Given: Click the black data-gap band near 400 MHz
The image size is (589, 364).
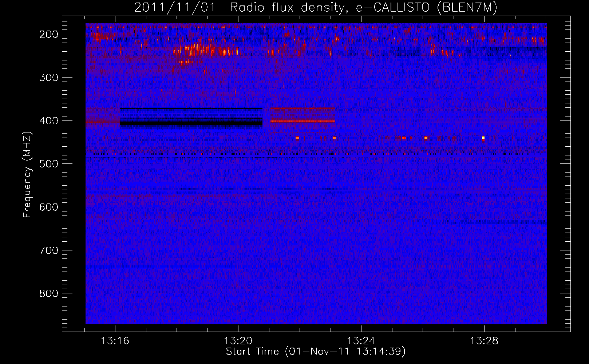Looking at the screenshot, I should tap(191, 123).
